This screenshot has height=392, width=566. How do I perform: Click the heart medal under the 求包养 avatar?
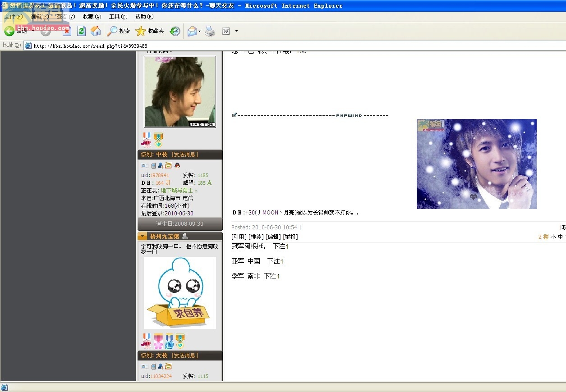[x=180, y=341]
